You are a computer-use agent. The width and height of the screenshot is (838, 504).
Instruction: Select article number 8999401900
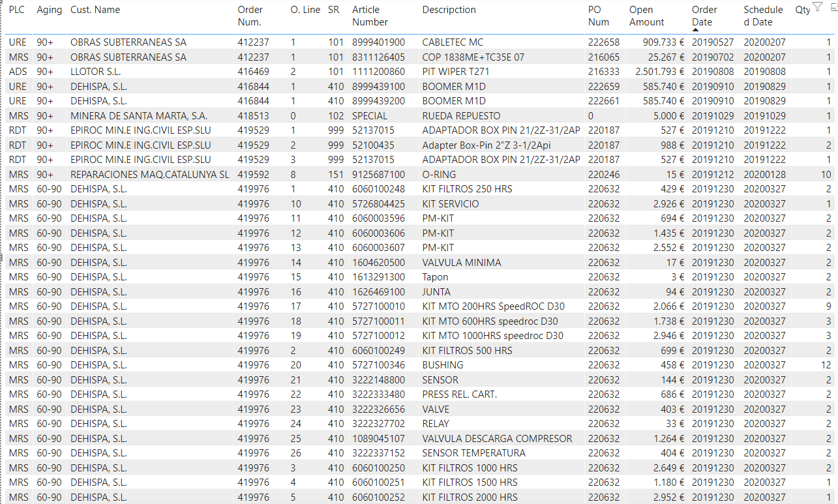coord(378,42)
